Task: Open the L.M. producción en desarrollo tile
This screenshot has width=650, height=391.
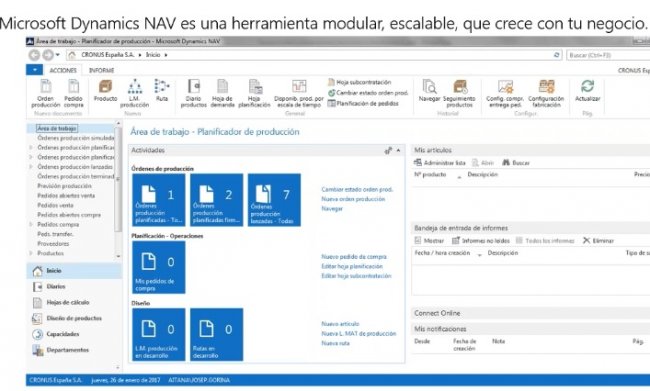Action: pyautogui.click(x=159, y=335)
